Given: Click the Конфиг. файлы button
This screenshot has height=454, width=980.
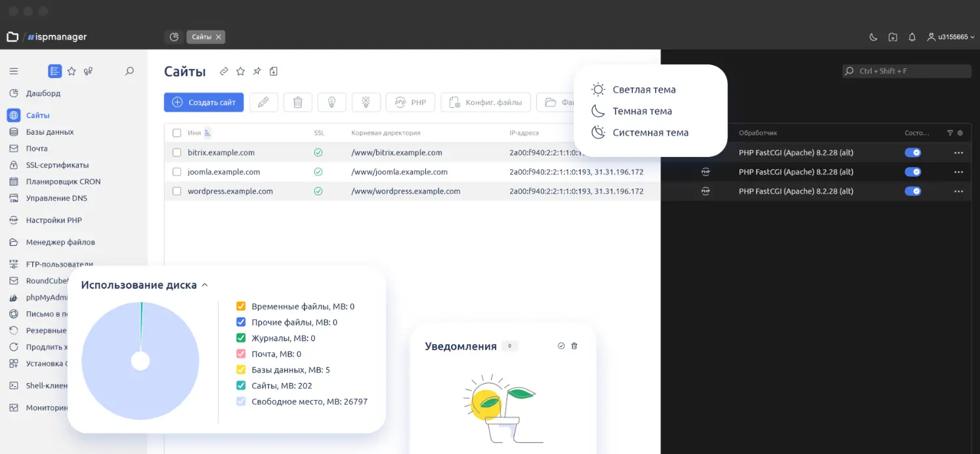Looking at the screenshot, I should 486,102.
